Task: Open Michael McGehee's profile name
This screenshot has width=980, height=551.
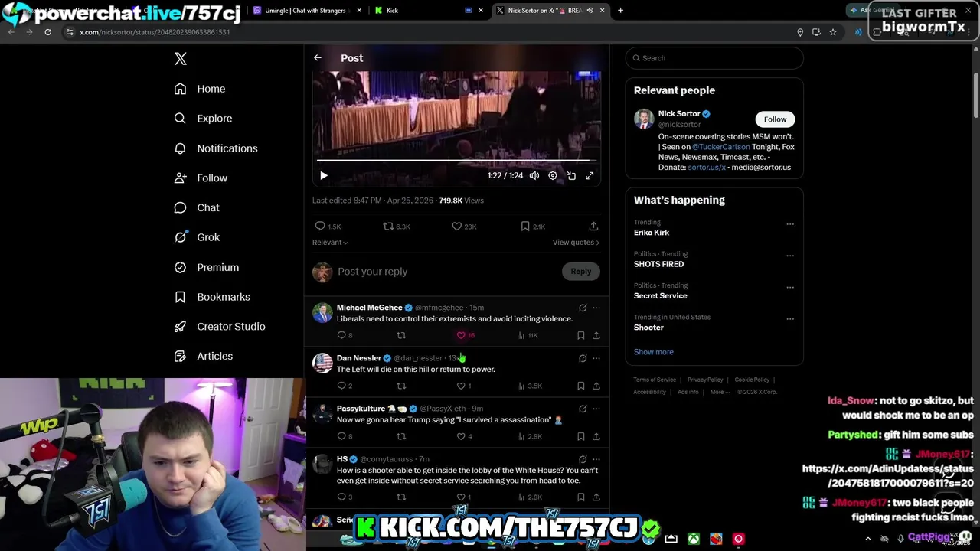Action: pyautogui.click(x=369, y=308)
